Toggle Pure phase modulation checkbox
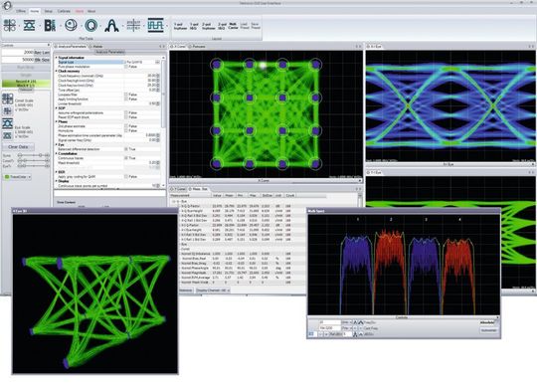537x392 pixels. tap(126, 67)
